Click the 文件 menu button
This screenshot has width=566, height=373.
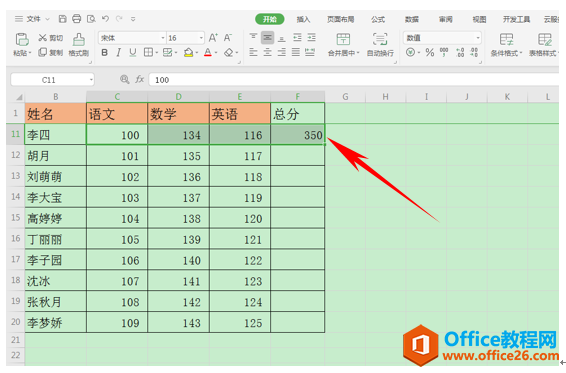(x=34, y=19)
